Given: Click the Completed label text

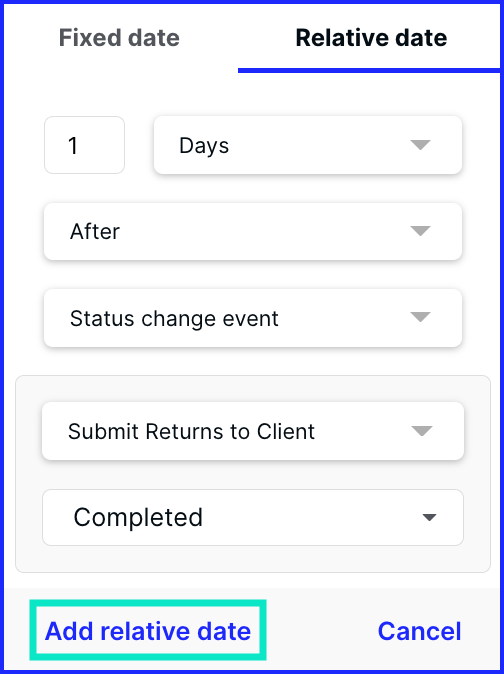Looking at the screenshot, I should point(138,517).
